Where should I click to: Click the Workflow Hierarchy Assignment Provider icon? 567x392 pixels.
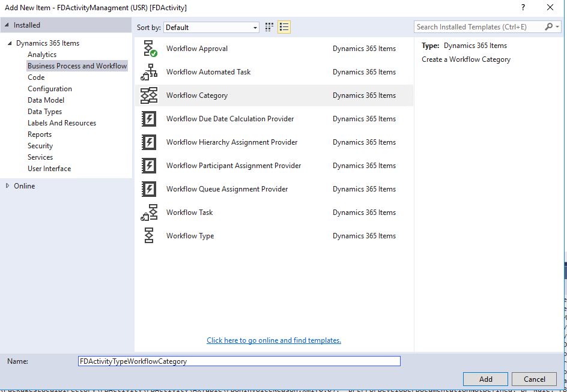148,142
